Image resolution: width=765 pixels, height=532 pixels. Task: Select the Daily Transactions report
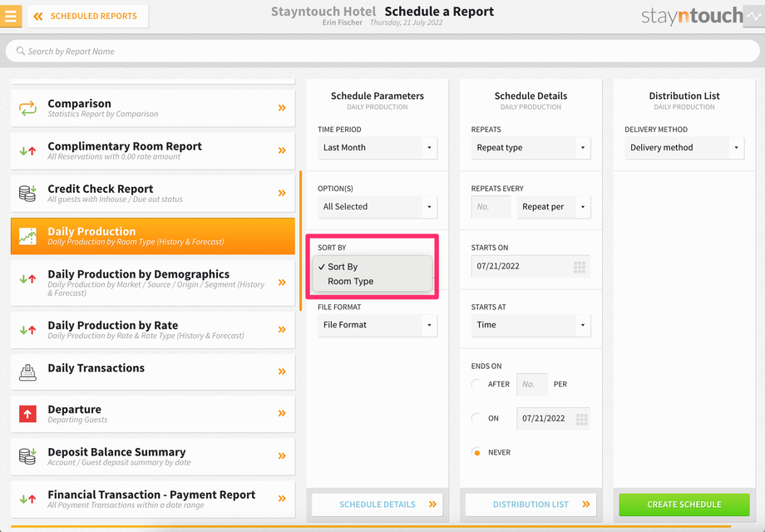153,372
